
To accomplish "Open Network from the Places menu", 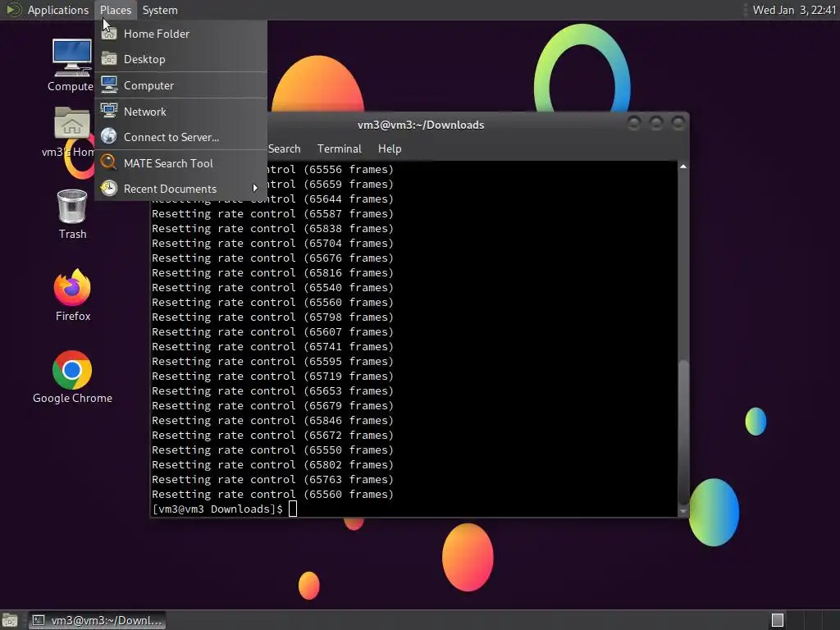I will (181, 112).
